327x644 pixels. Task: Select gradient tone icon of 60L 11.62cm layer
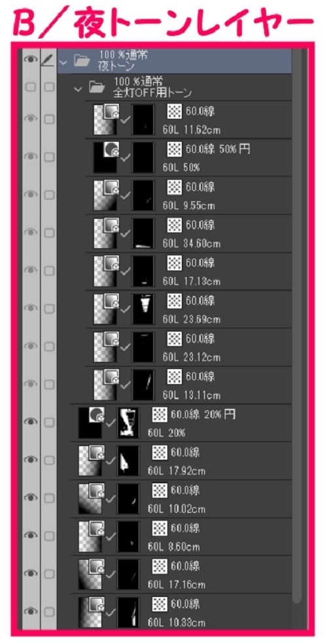[x=107, y=119]
